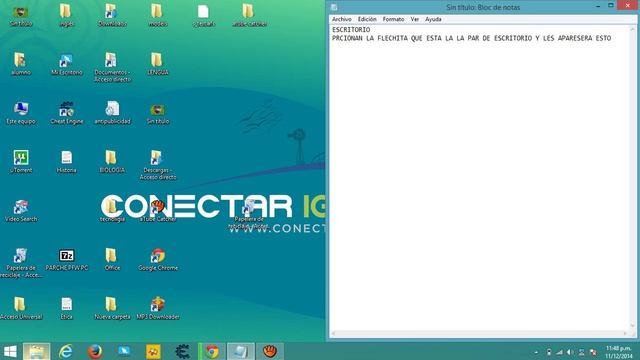Click the Notepad vertical scrollbar up arrow
This screenshot has width=640, height=360.
tap(633, 29)
